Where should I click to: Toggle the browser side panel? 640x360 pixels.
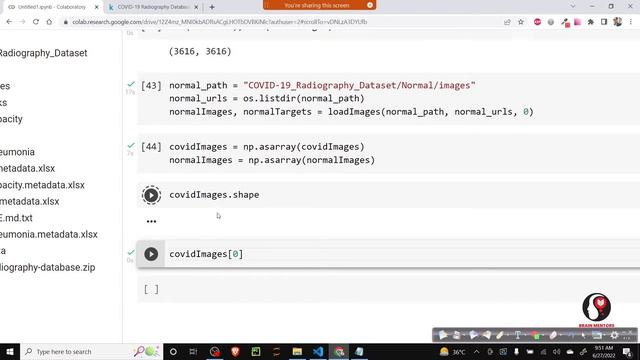[x=604, y=22]
